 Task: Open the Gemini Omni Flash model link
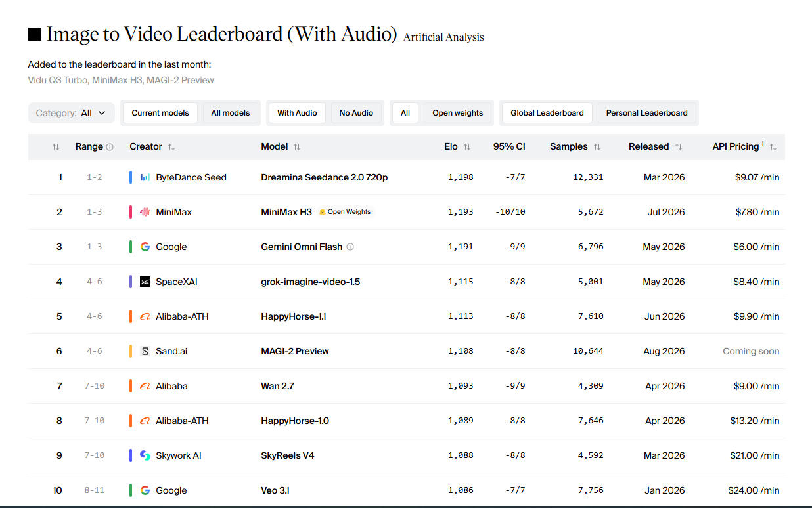point(302,247)
